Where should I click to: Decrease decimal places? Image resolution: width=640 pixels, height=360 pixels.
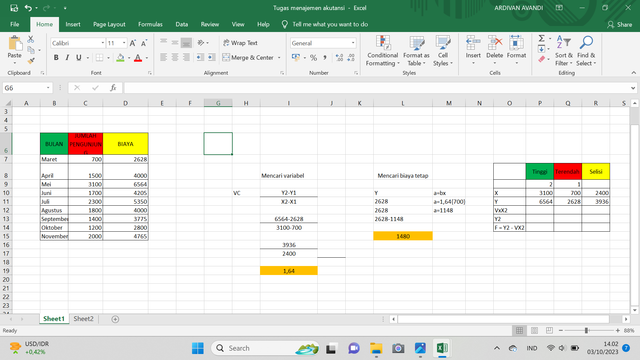coord(351,58)
